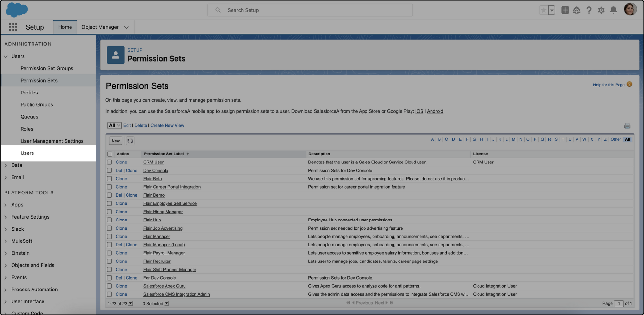
Task: Collapse the Users section in sidebar
Action: click(x=6, y=56)
